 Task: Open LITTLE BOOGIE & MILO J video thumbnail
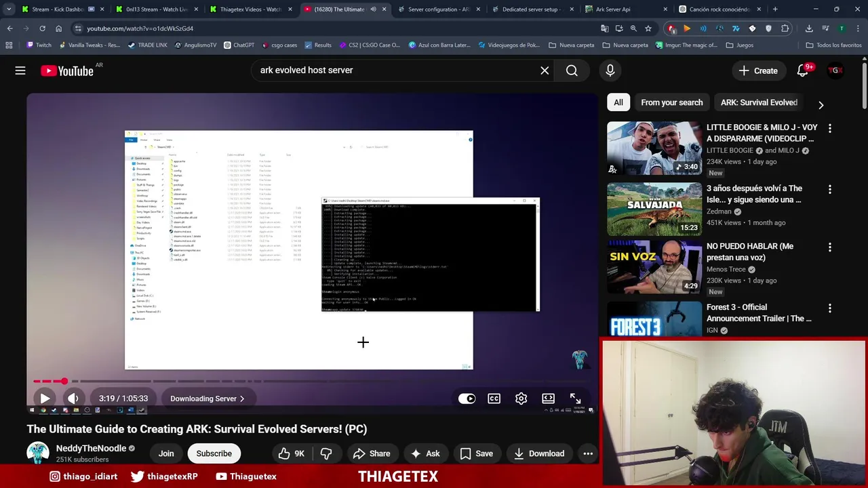point(654,148)
